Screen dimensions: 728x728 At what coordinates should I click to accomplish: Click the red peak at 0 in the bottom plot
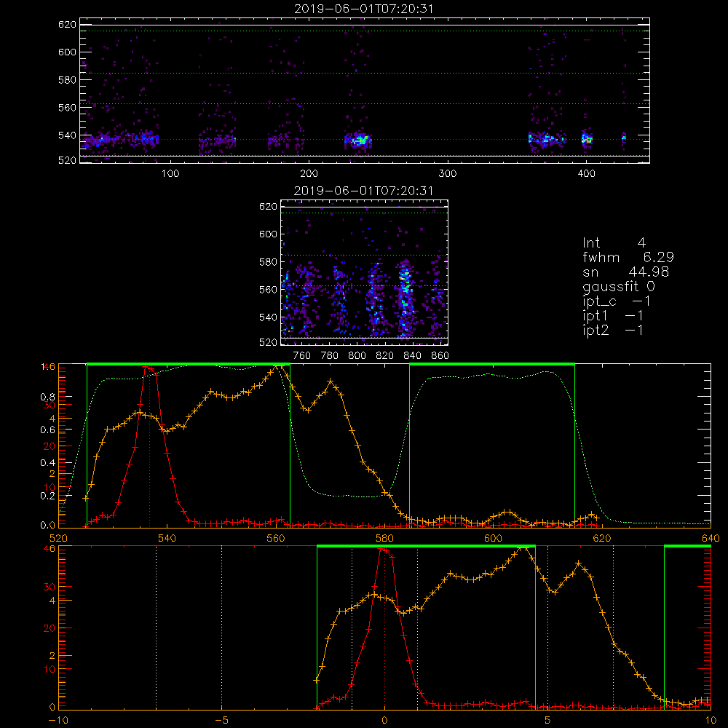pyautogui.click(x=384, y=550)
